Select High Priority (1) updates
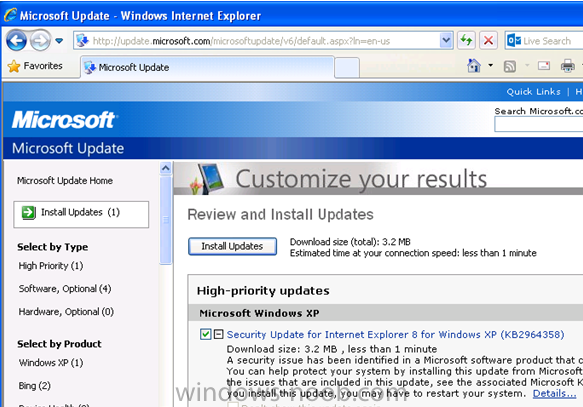This screenshot has height=407, width=583. click(51, 266)
